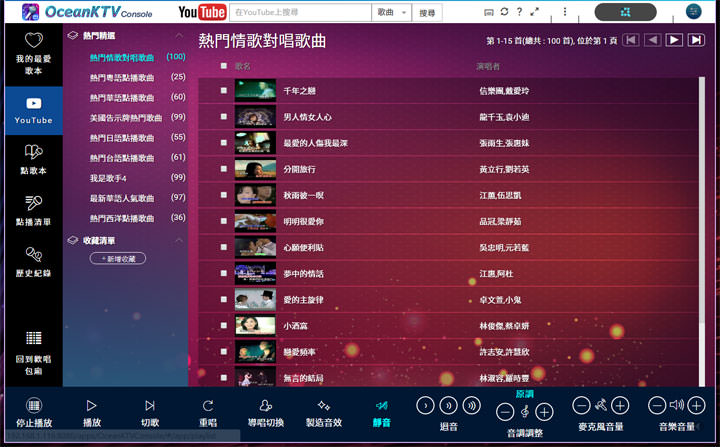Collapse the 收藏清單 section

(178, 240)
